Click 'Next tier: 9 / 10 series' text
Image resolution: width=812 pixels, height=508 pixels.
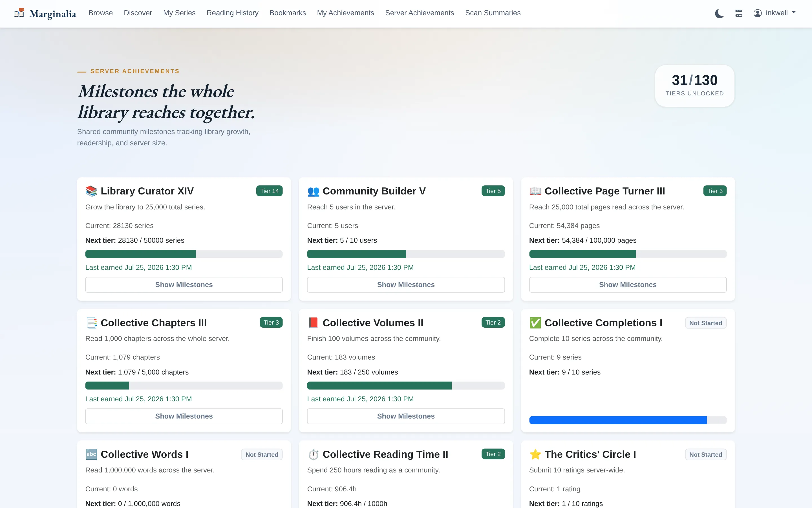[565, 372]
